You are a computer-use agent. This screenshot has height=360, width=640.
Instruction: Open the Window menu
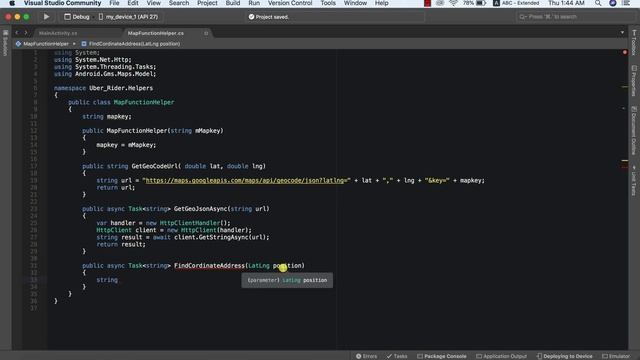pos(355,3)
